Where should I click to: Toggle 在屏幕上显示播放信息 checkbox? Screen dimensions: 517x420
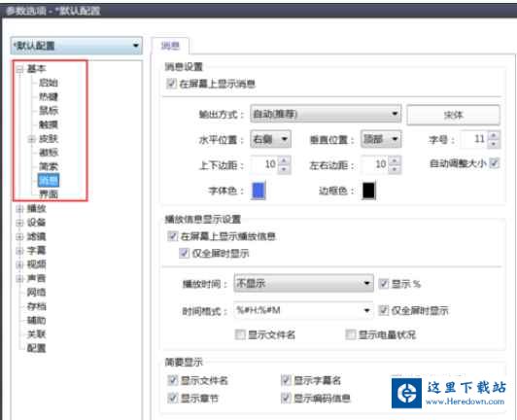point(173,235)
